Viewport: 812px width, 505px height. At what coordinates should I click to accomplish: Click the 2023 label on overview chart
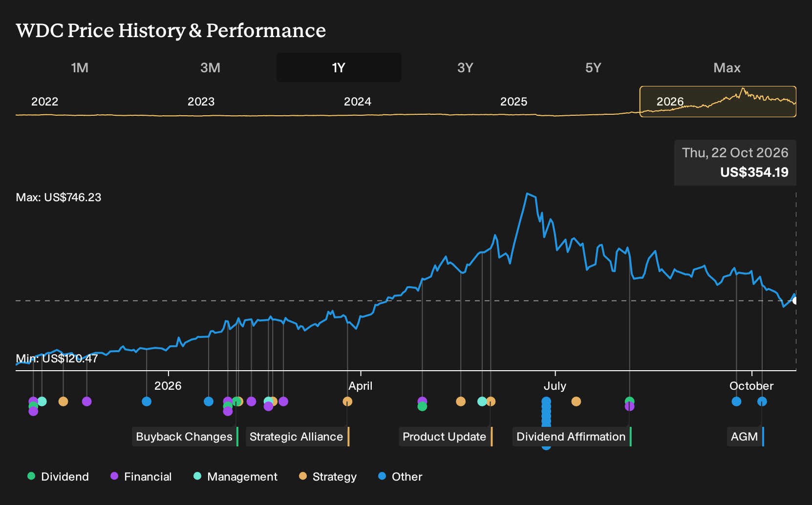coord(201,102)
